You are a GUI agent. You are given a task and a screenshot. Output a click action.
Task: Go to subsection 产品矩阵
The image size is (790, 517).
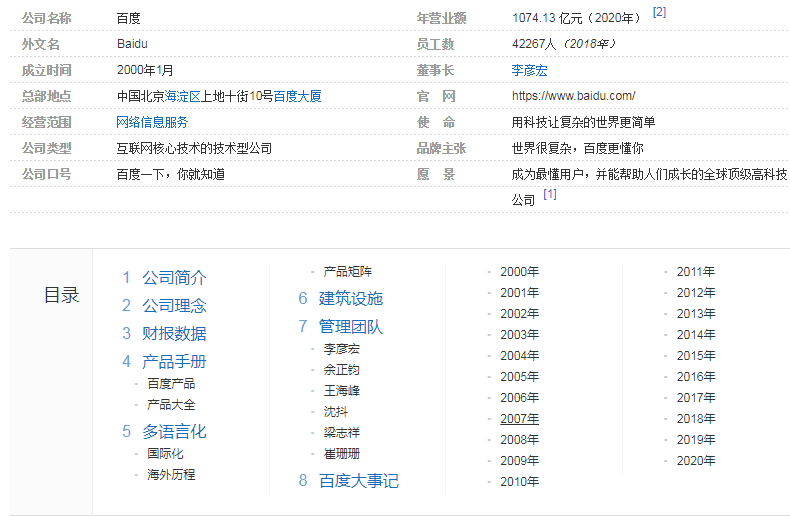coord(348,272)
